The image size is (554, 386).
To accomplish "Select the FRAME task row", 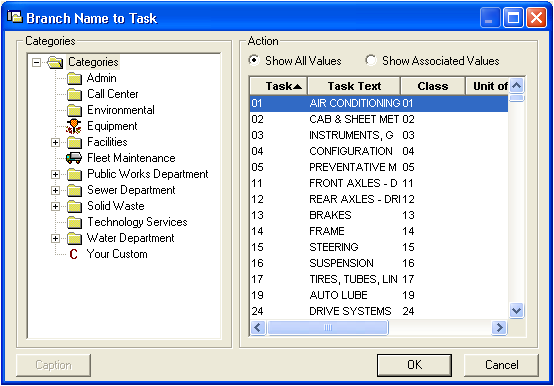I will (379, 231).
